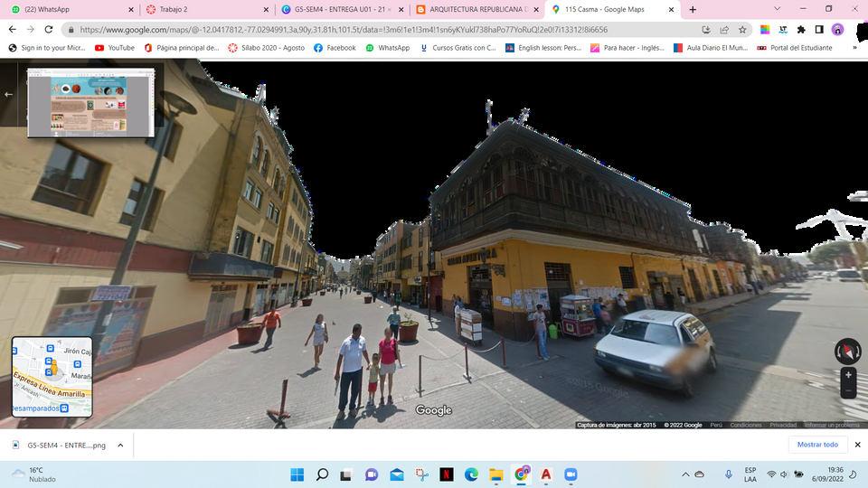The image size is (868, 488).
Task: Switch to the WhatsApp tab
Action: tap(72, 9)
